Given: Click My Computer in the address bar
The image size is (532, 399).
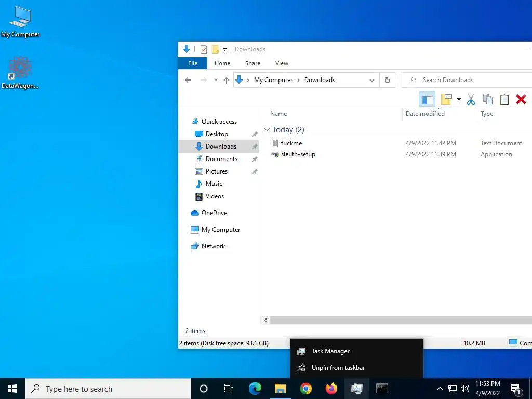Looking at the screenshot, I should click(x=273, y=80).
